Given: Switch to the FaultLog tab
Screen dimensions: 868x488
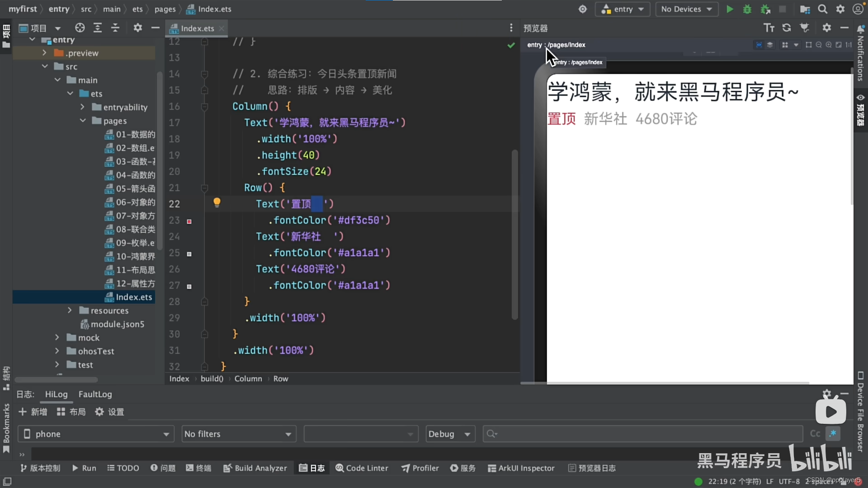Looking at the screenshot, I should tap(95, 394).
